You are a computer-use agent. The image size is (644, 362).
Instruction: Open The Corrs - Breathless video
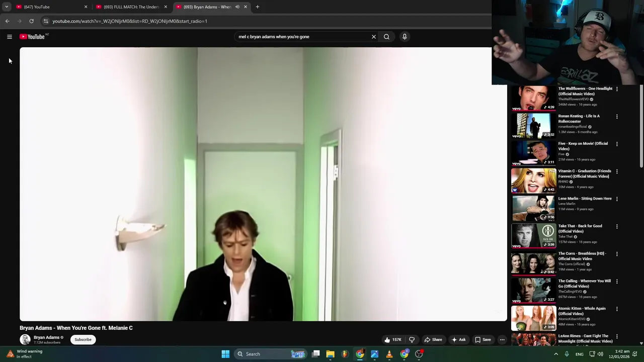[582, 256]
